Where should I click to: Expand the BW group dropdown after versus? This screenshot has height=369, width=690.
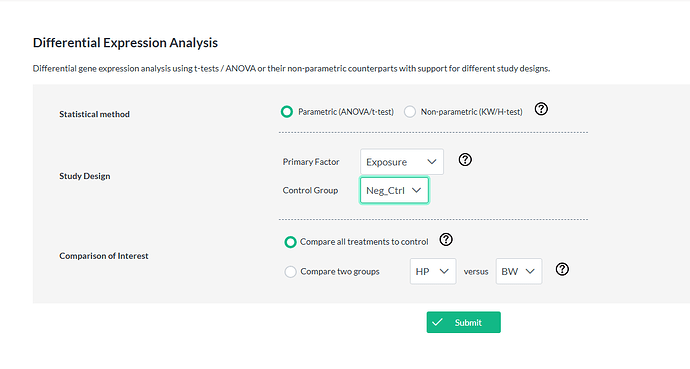coord(519,271)
